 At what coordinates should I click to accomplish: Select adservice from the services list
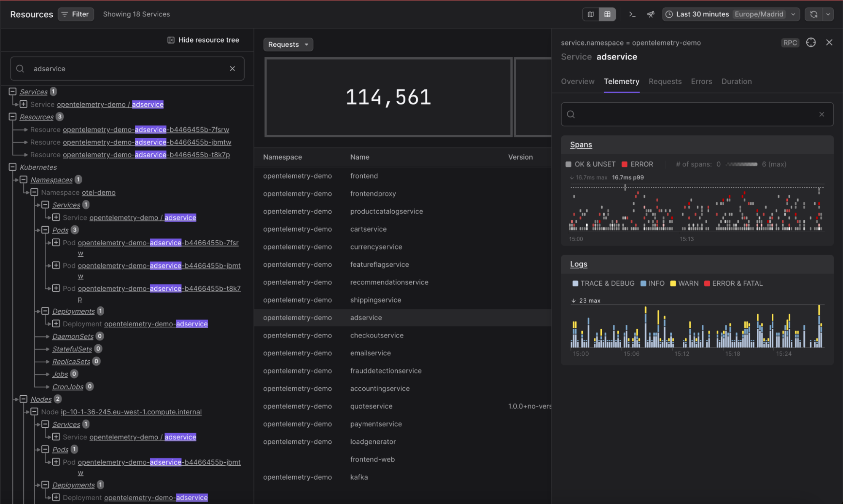point(366,317)
